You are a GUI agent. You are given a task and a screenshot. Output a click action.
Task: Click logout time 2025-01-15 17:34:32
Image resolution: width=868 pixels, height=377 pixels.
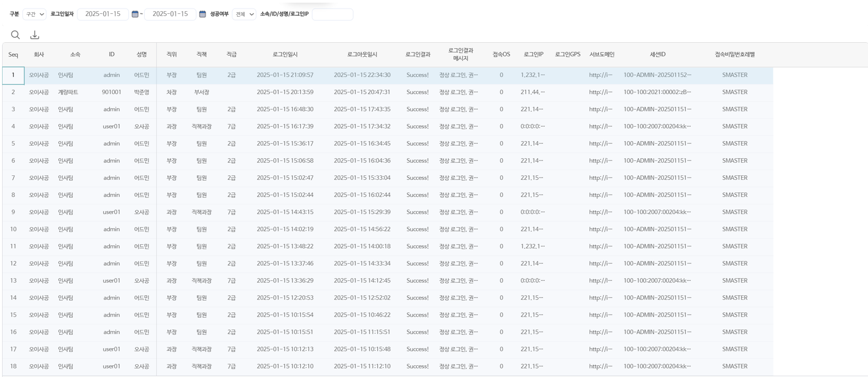click(362, 127)
